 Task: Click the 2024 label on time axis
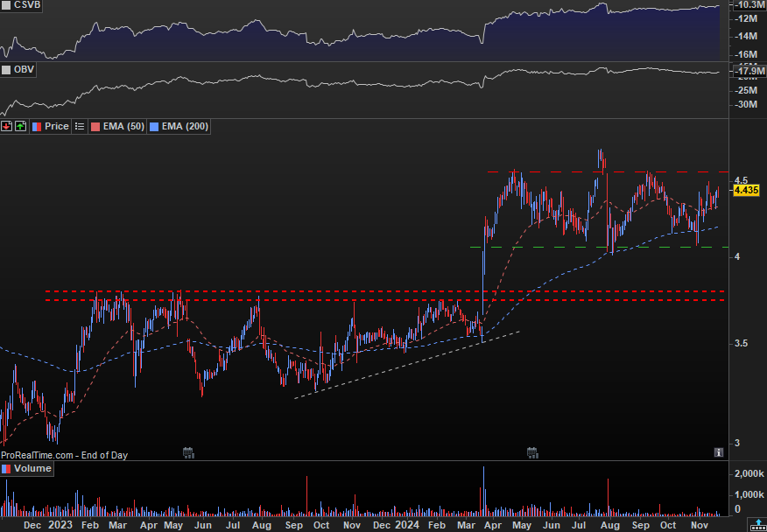[406, 525]
